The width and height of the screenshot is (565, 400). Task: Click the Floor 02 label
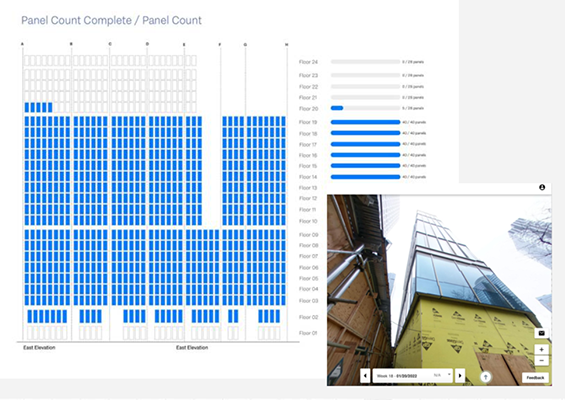pyautogui.click(x=308, y=317)
